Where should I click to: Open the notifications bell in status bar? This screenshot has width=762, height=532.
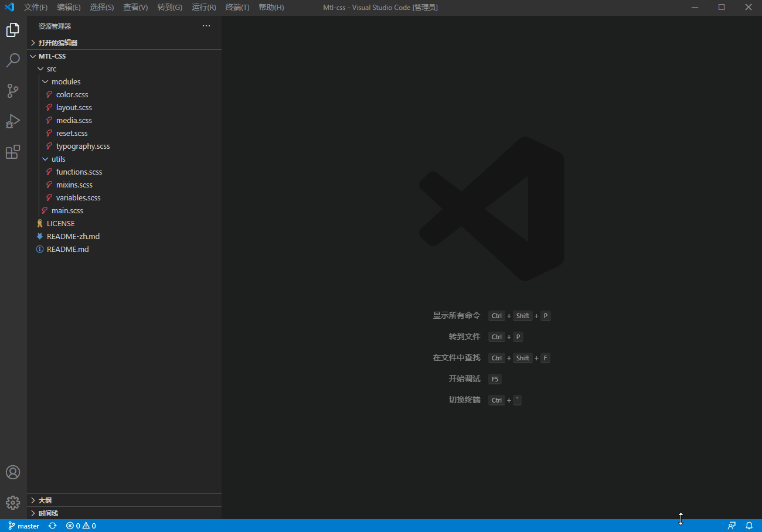coord(749,526)
